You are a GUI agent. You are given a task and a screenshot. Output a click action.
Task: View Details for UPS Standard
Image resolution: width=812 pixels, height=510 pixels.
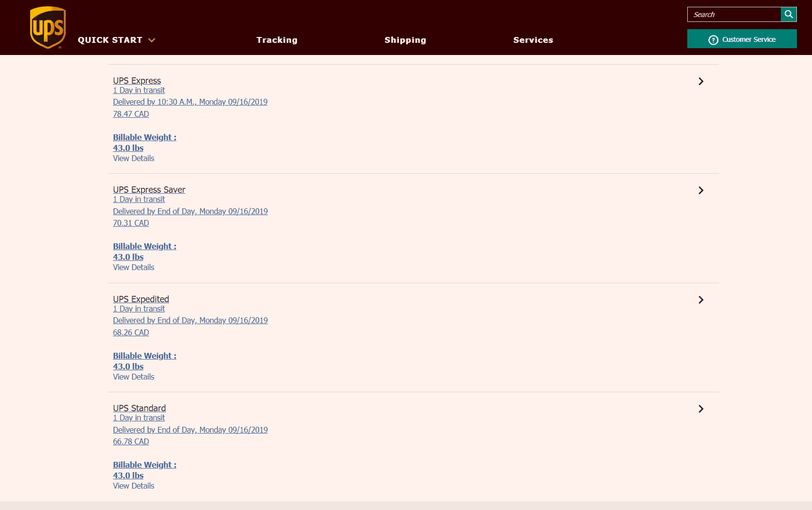[x=133, y=486]
